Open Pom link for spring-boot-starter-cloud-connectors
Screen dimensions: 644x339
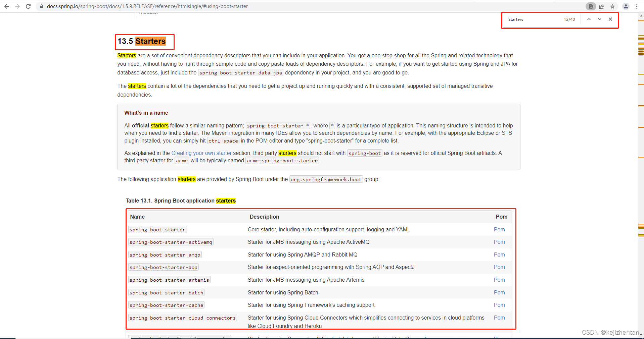(x=499, y=318)
